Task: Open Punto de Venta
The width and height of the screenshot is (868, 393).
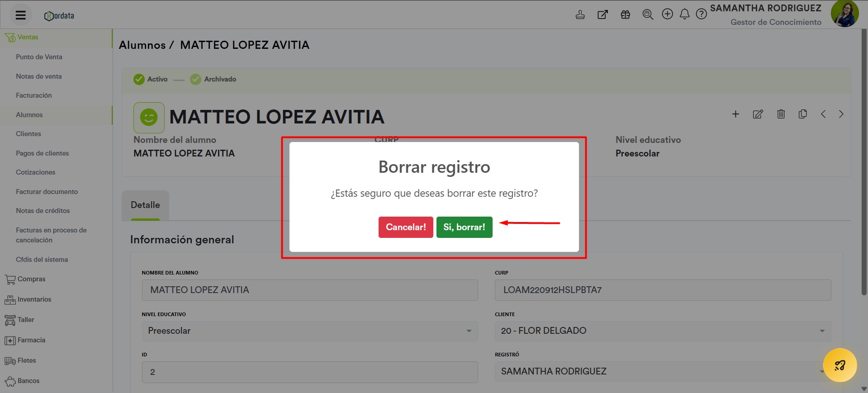Action: tap(39, 57)
